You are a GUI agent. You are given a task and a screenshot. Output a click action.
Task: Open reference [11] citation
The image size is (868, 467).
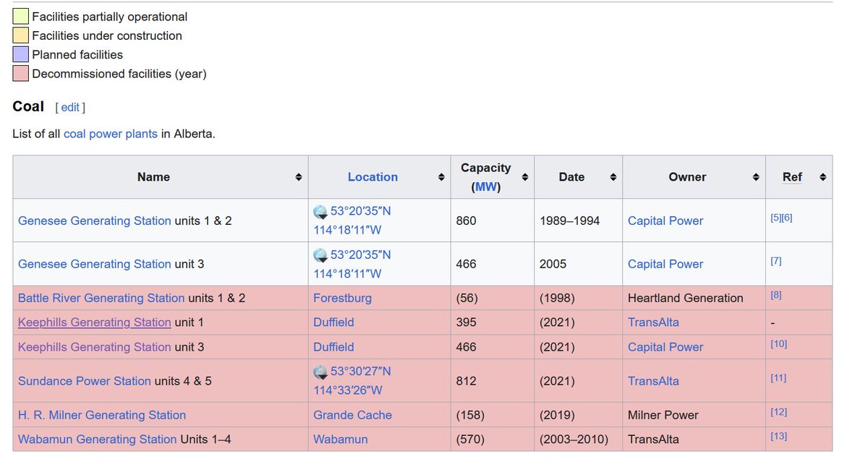[779, 378]
